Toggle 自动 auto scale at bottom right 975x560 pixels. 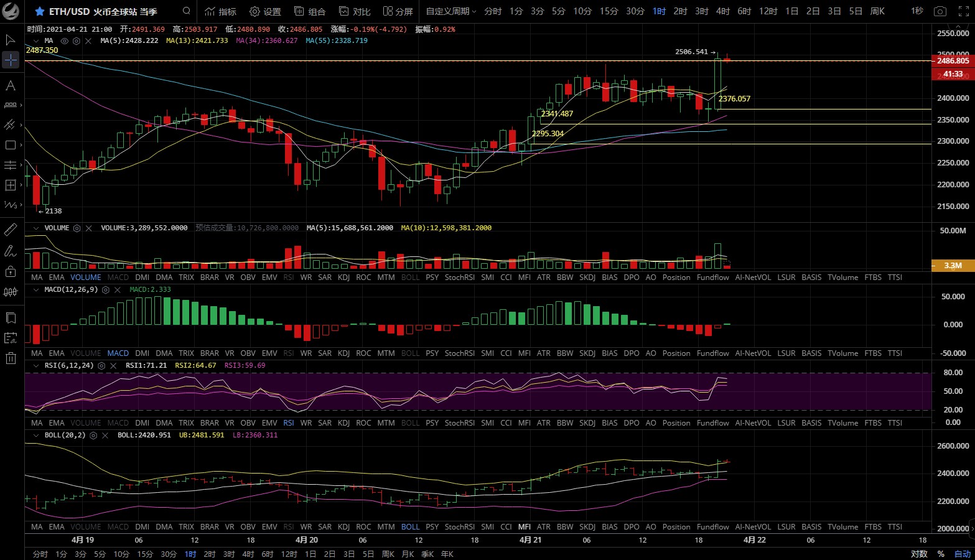click(963, 554)
